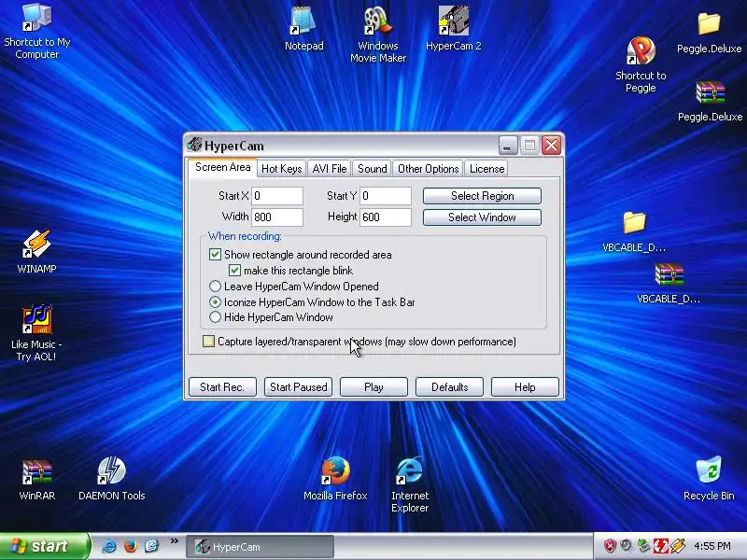Expand hidden quick launch items chevron
Screen dimensions: 747x560
point(175,541)
